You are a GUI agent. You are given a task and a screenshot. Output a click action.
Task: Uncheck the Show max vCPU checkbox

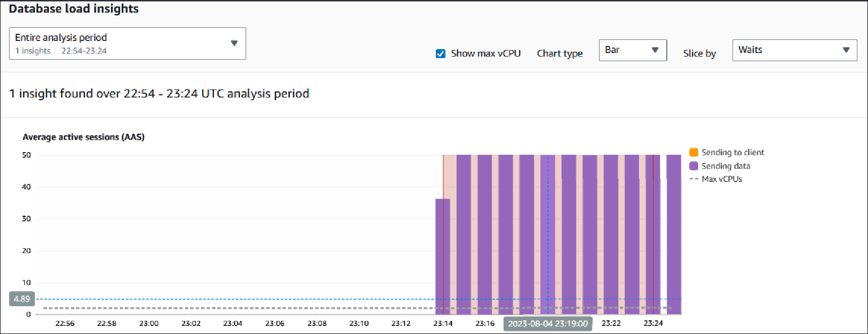tap(440, 54)
